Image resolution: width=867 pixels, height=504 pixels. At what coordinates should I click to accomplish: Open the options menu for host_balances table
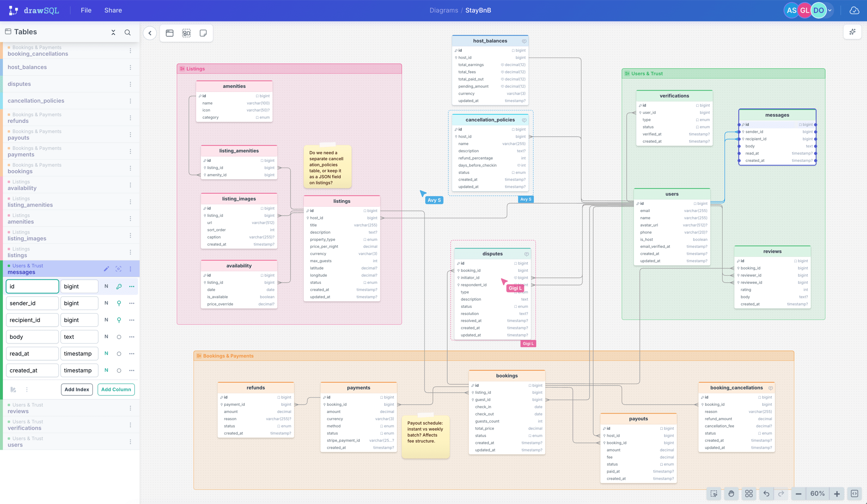pyautogui.click(x=131, y=67)
